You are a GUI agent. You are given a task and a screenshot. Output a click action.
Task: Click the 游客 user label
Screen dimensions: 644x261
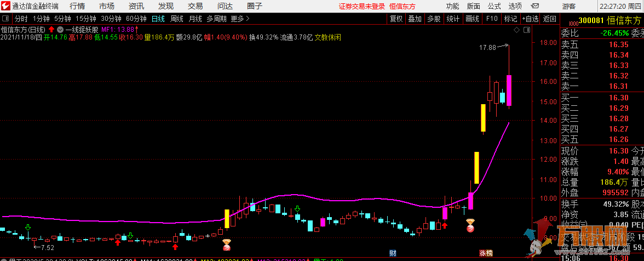[569, 7]
